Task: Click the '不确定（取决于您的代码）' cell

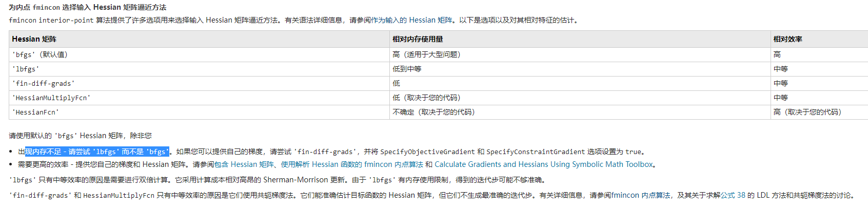Action: click(x=433, y=112)
